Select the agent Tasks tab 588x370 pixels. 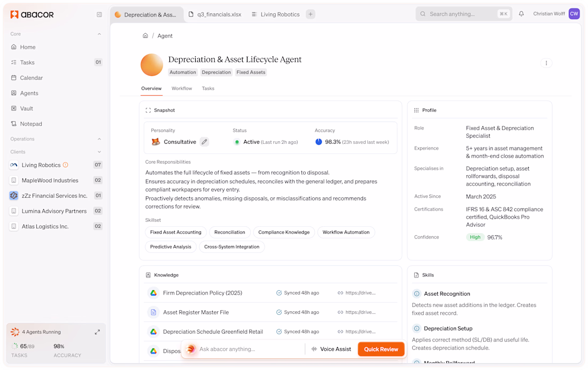(208, 89)
